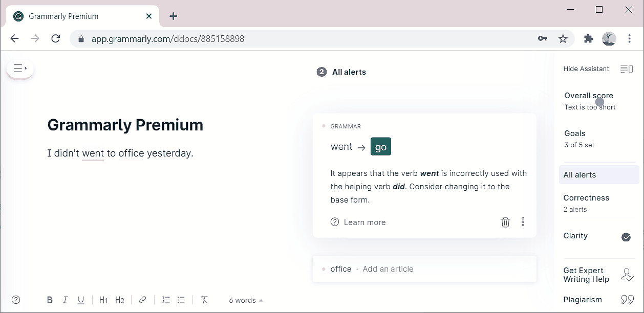Apply italic formatting to text
644x313 pixels.
coord(65,300)
